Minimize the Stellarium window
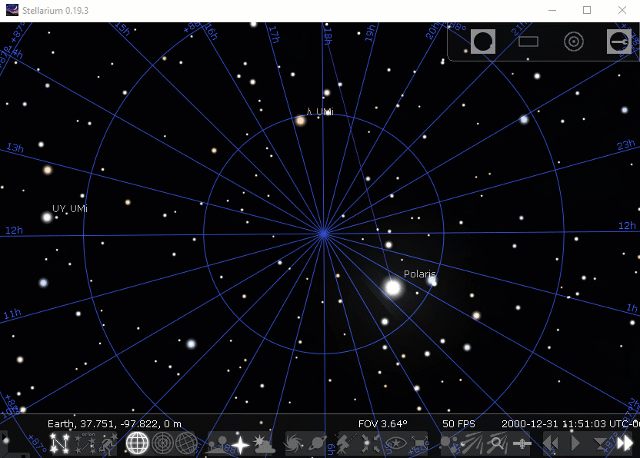Image resolution: width=640 pixels, height=458 pixels. [x=552, y=10]
